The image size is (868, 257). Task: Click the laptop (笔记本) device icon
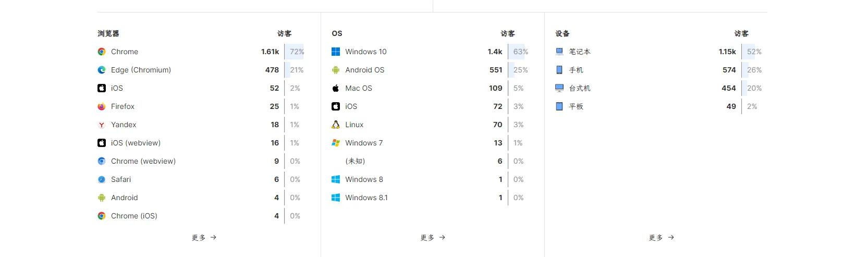click(x=559, y=52)
